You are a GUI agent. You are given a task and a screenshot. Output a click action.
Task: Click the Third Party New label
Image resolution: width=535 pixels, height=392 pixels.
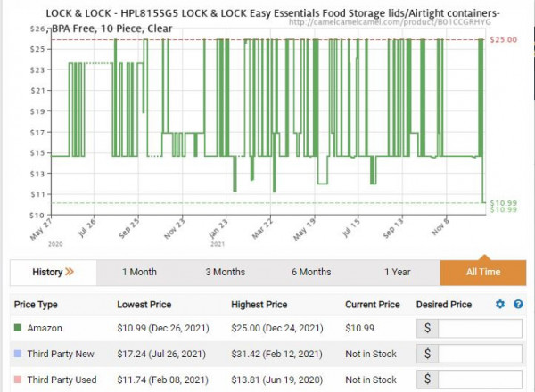tap(61, 354)
